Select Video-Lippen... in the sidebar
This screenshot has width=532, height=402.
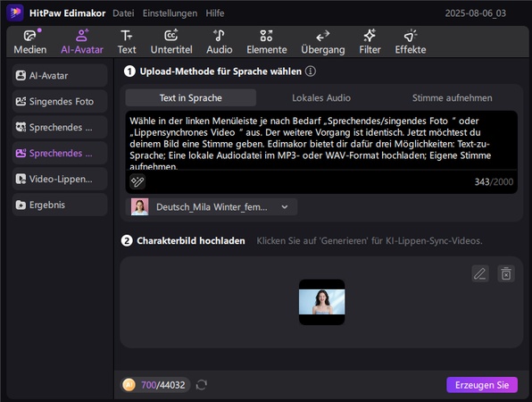pyautogui.click(x=60, y=179)
